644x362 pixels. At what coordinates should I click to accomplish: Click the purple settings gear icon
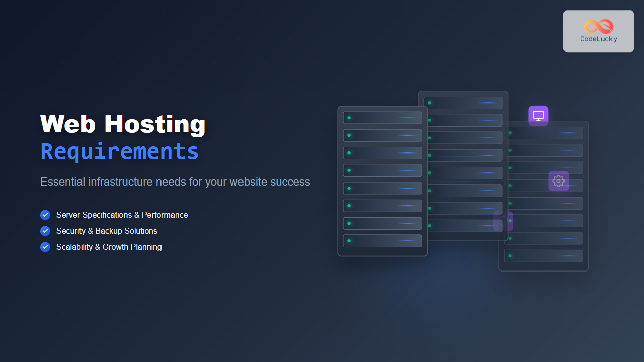point(558,181)
